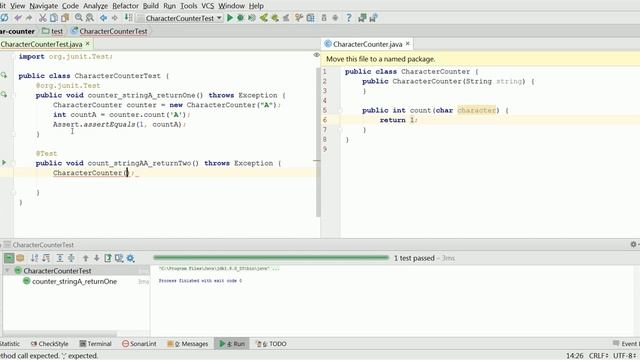Switch to CharacterCounter.java editor tab
Viewport: 640px width, 360px height.
(367, 44)
